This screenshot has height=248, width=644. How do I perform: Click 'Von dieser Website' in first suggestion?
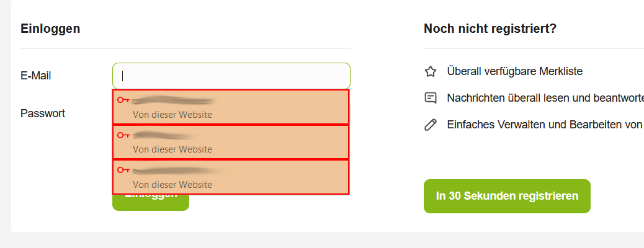(172, 115)
